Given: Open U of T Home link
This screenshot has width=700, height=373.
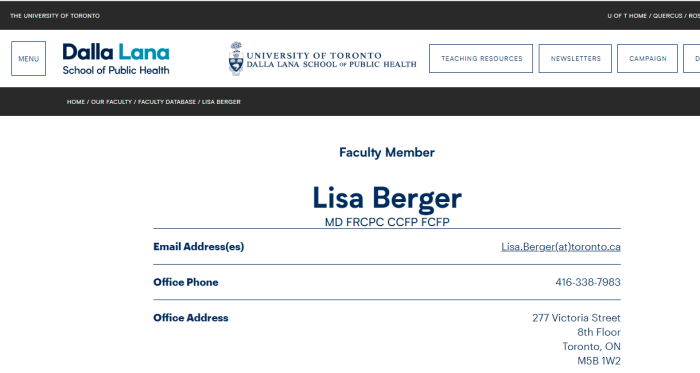Looking at the screenshot, I should [627, 16].
